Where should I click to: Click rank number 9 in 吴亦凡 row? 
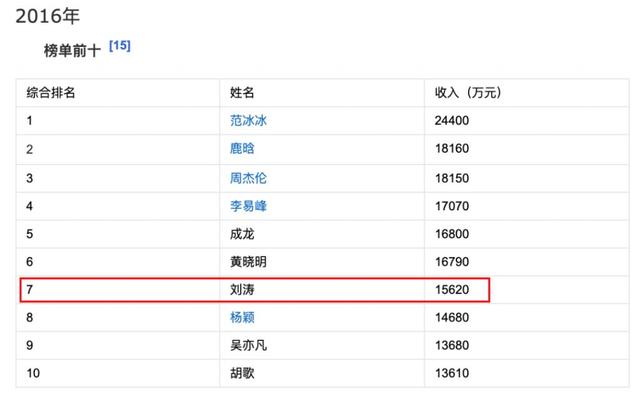click(x=29, y=345)
